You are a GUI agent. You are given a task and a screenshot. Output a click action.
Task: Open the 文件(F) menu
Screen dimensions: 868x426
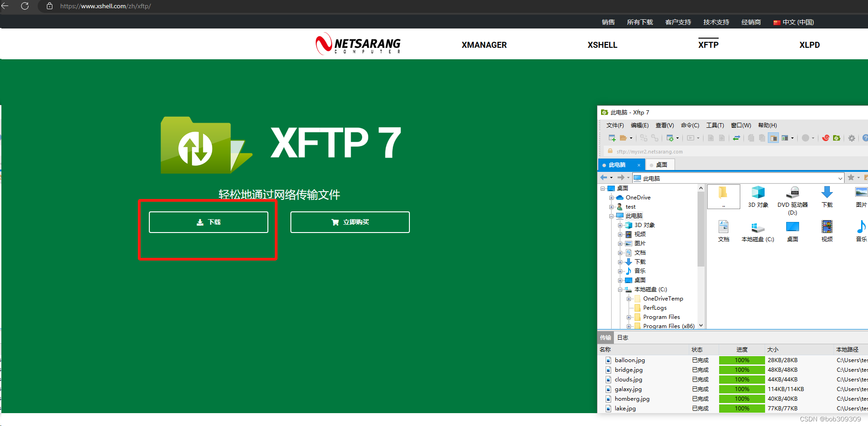pyautogui.click(x=615, y=125)
